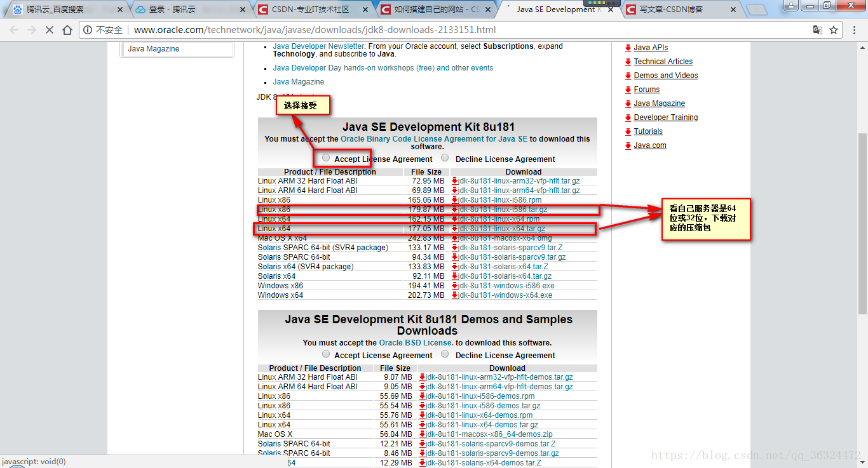
Task: Close the 写文章-CSDN博客 tab
Action: 733,10
